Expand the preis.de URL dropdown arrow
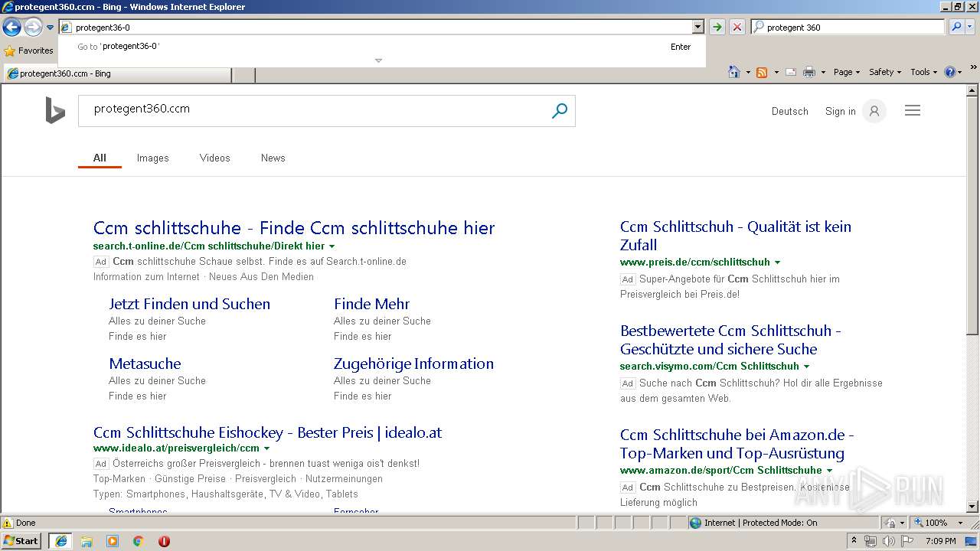980x551 pixels. (777, 262)
